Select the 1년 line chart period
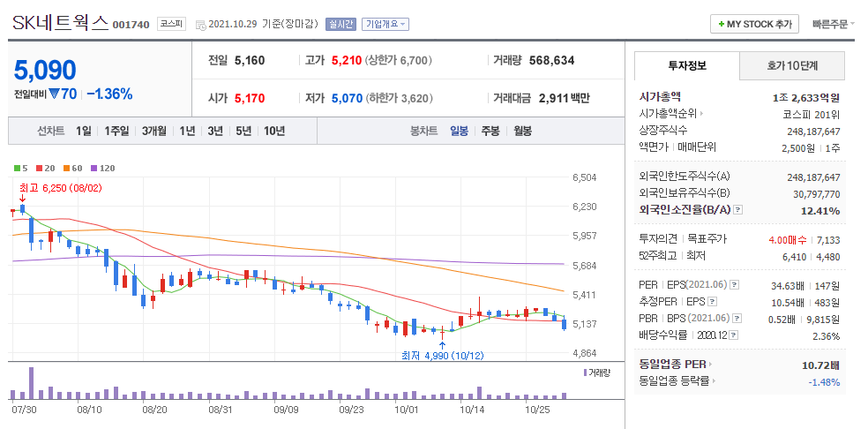 pos(187,132)
